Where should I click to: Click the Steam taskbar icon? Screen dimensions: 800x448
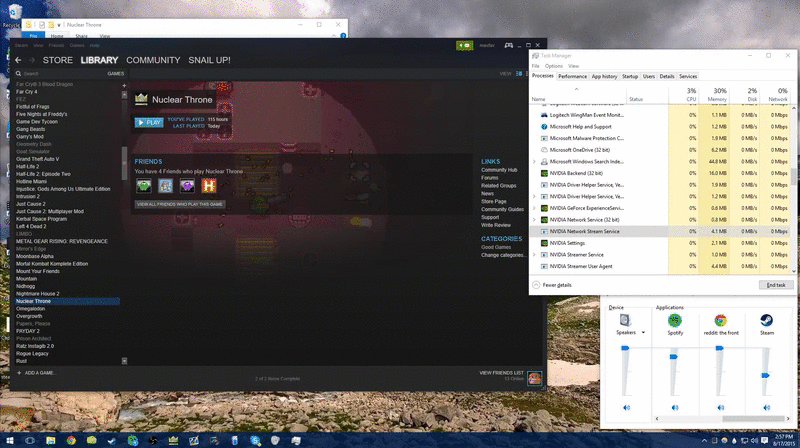click(112, 440)
